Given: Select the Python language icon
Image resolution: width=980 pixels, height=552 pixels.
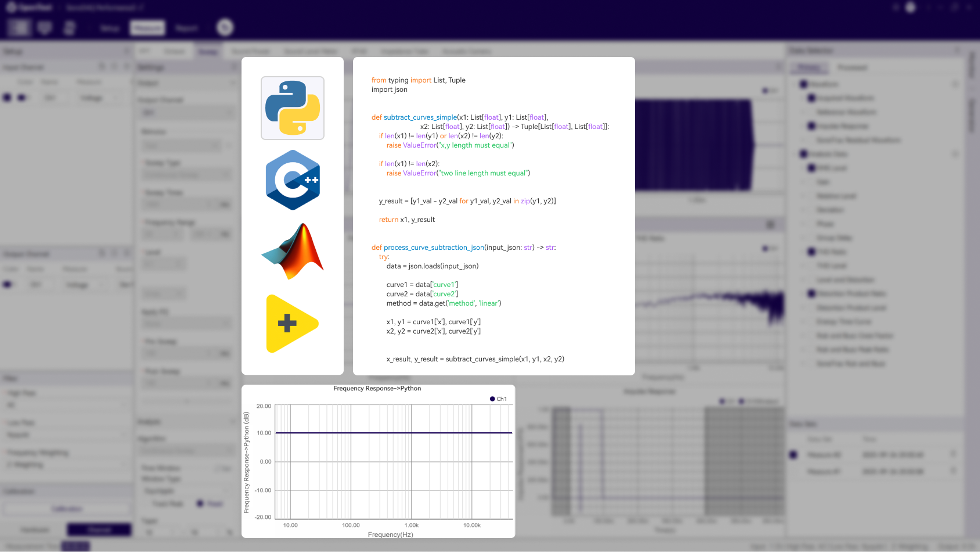Looking at the screenshot, I should point(293,108).
